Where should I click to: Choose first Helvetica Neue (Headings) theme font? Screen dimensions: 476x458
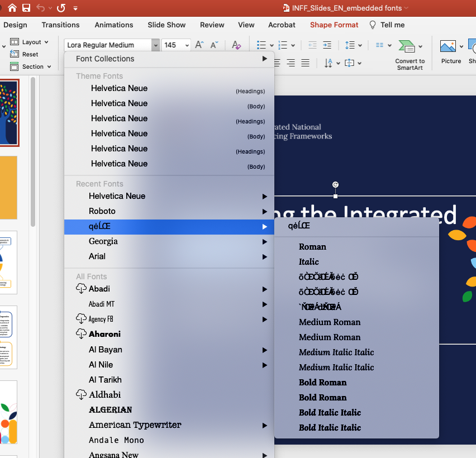[169, 89]
